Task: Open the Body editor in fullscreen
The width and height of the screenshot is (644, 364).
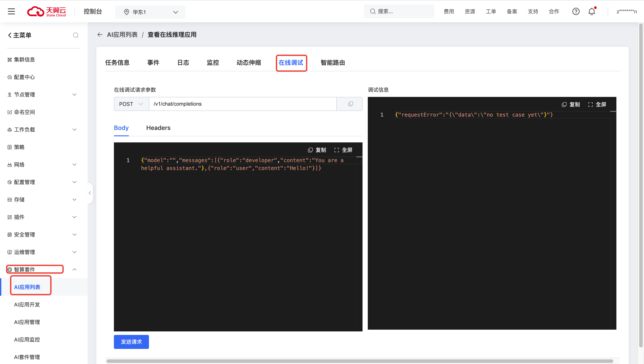Action: coord(343,150)
